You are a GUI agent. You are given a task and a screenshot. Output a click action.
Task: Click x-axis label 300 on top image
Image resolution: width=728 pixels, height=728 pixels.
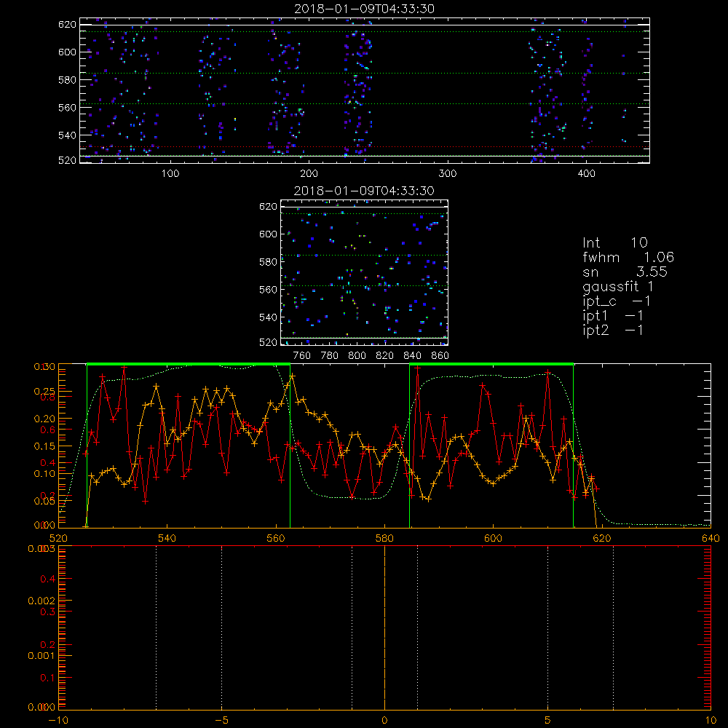(x=448, y=174)
